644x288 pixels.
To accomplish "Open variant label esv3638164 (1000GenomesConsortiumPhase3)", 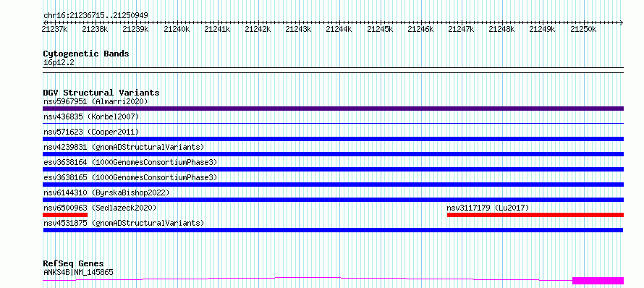I will (130, 162).
